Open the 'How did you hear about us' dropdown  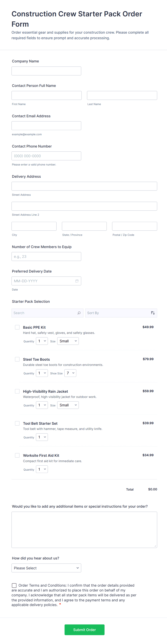pyautogui.click(x=46, y=568)
